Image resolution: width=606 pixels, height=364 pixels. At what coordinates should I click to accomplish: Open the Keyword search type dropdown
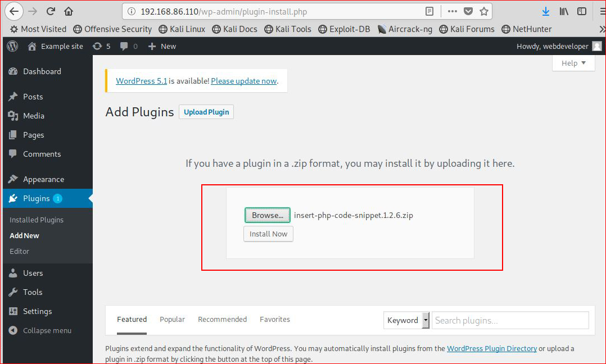406,320
